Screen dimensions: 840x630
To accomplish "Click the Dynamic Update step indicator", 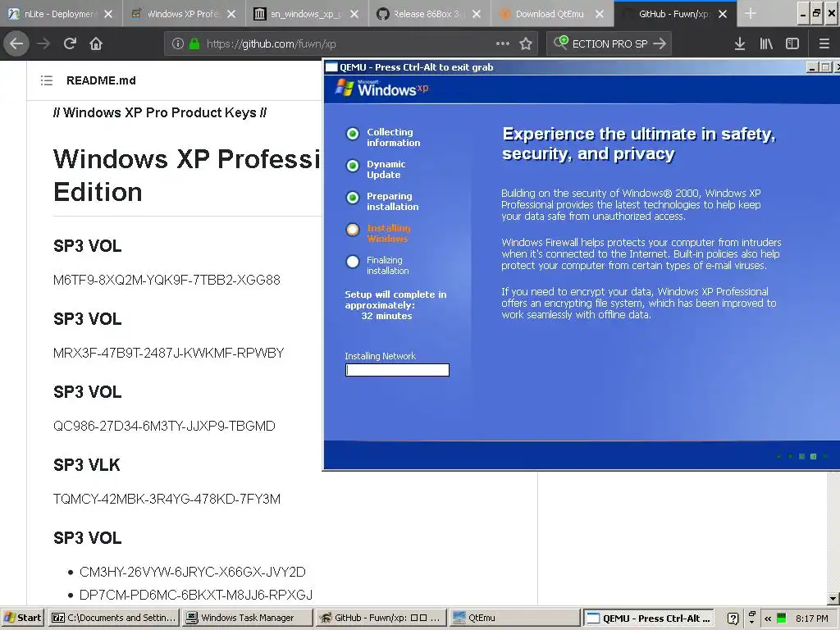I will point(353,166).
